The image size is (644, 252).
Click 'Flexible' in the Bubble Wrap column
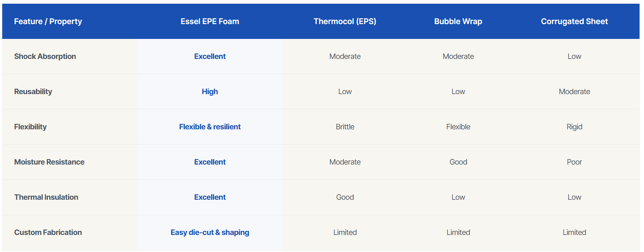[x=458, y=127]
